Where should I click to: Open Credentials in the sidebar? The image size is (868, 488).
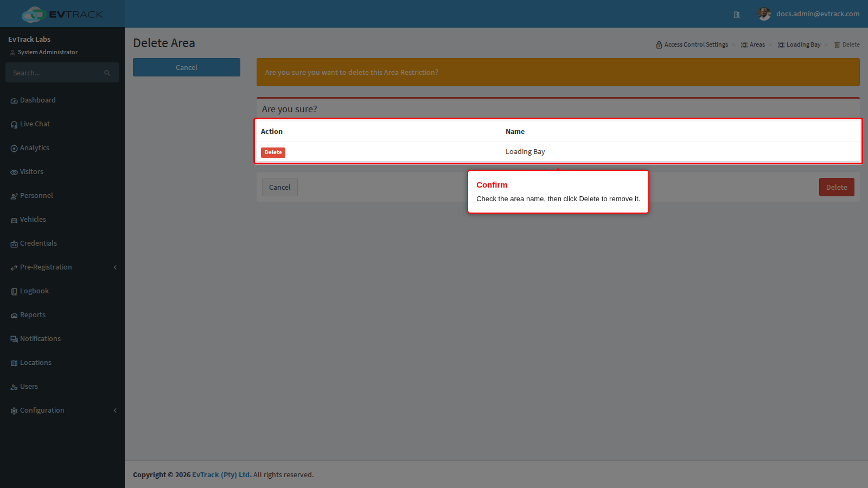pyautogui.click(x=38, y=243)
